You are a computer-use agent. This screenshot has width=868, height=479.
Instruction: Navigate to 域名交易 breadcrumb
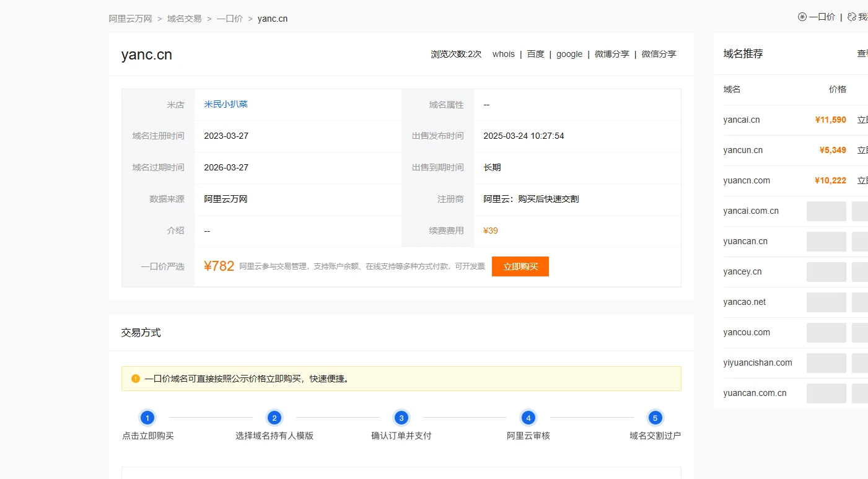coord(184,19)
